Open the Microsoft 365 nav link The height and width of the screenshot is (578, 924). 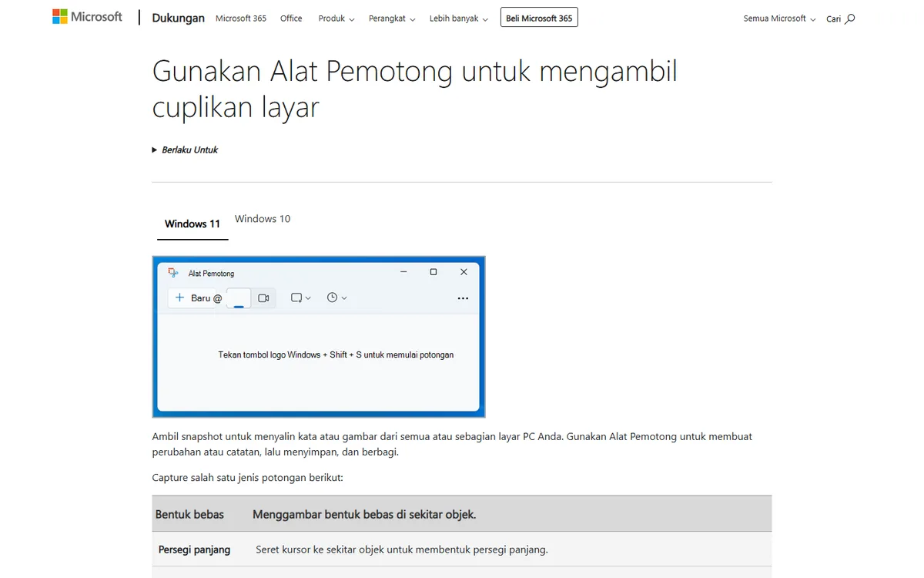point(241,18)
